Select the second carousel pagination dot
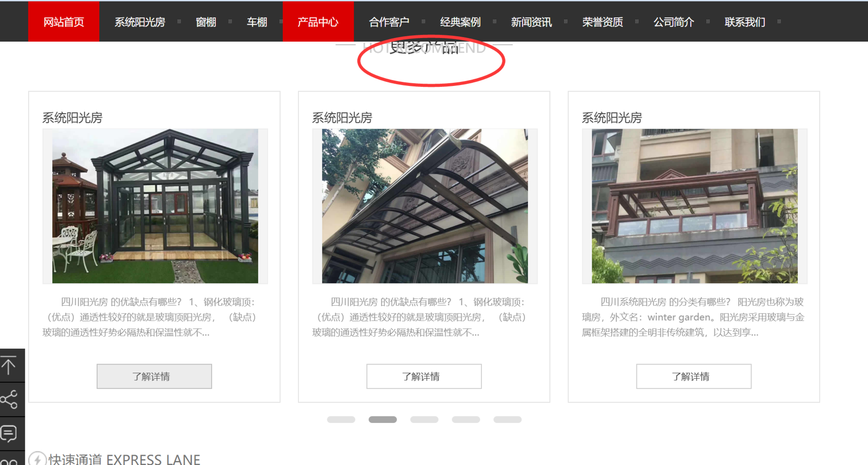Image resolution: width=868 pixels, height=465 pixels. 382,420
